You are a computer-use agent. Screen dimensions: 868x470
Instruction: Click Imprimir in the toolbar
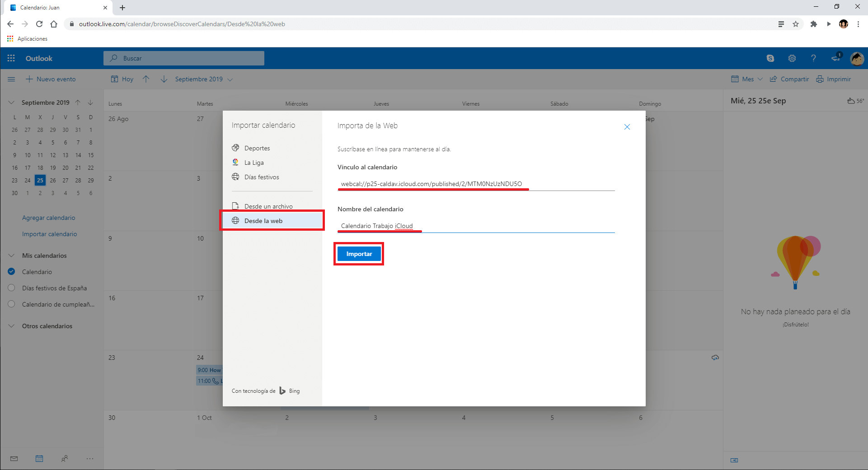(x=834, y=79)
